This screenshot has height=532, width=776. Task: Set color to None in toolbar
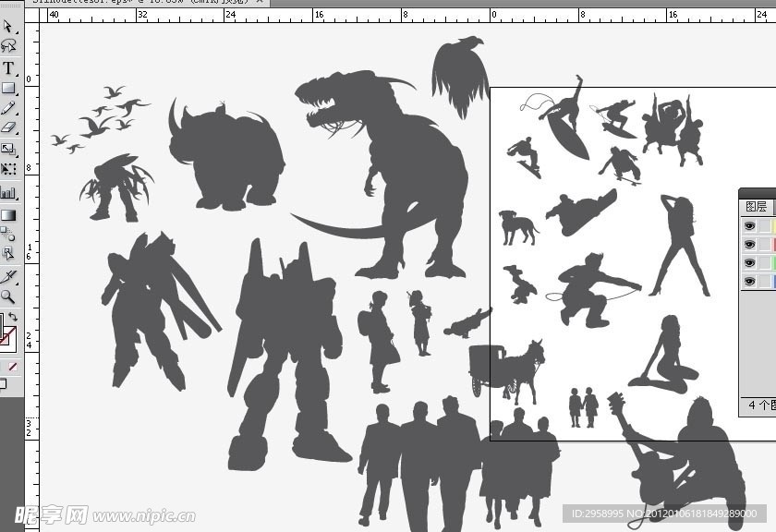pos(14,367)
